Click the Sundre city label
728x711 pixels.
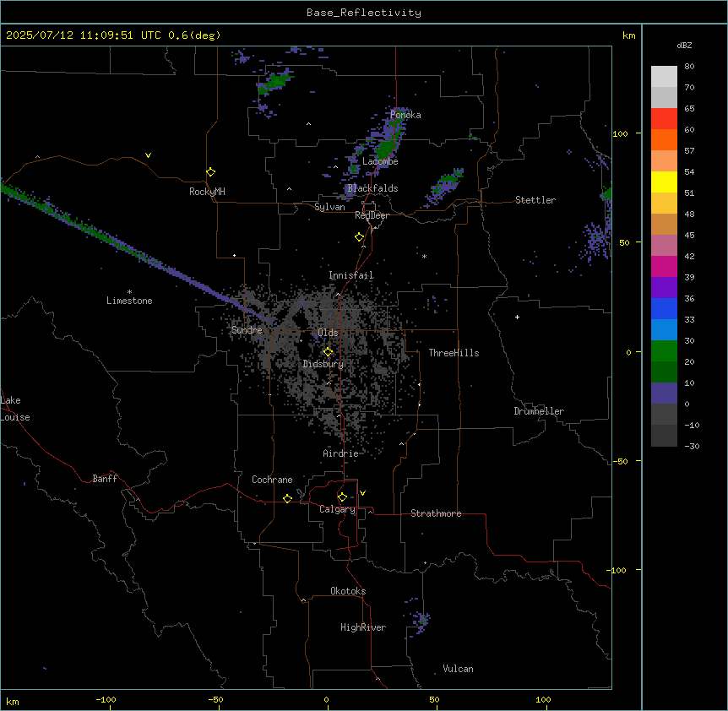tap(247, 330)
